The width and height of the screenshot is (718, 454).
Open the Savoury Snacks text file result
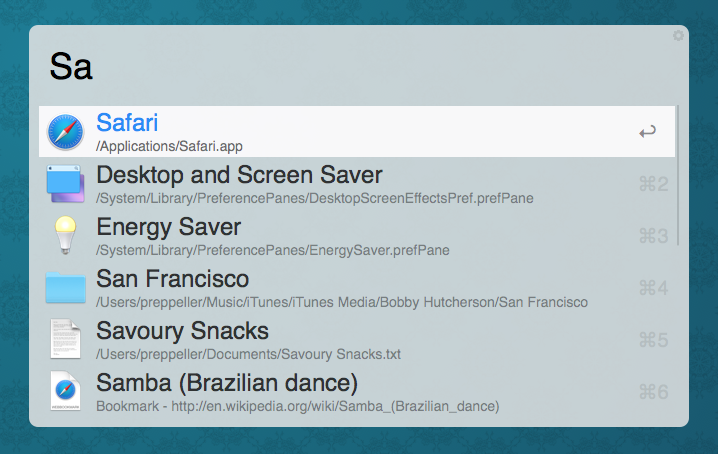click(x=182, y=331)
